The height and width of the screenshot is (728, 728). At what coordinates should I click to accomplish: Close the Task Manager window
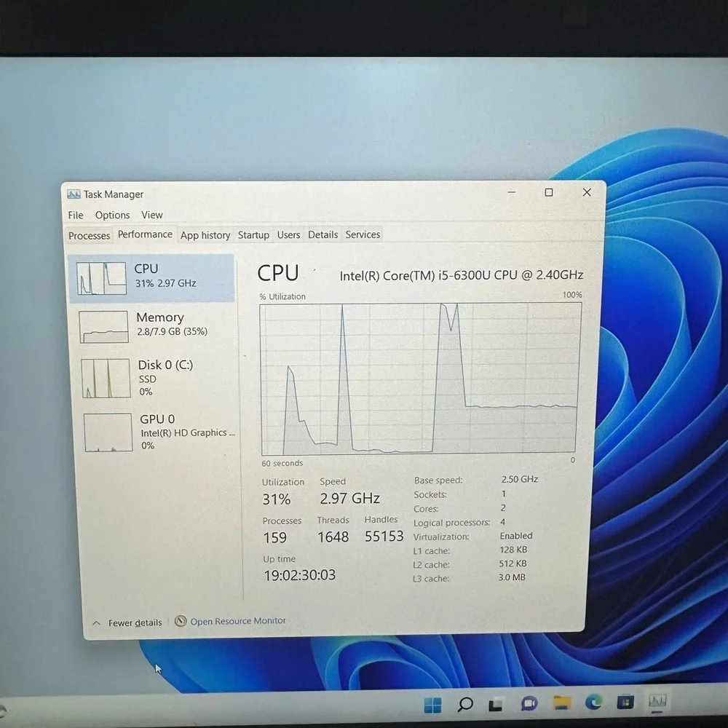pos(587,192)
